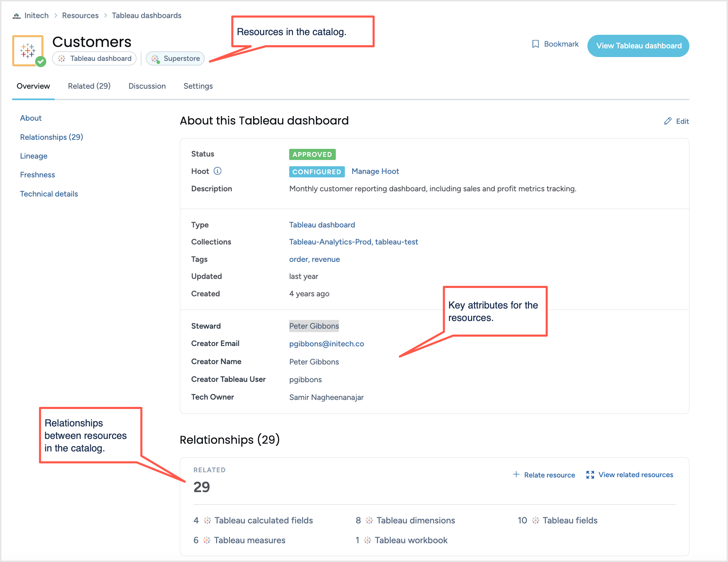Click the Customers page title
The image size is (728, 562).
(92, 42)
